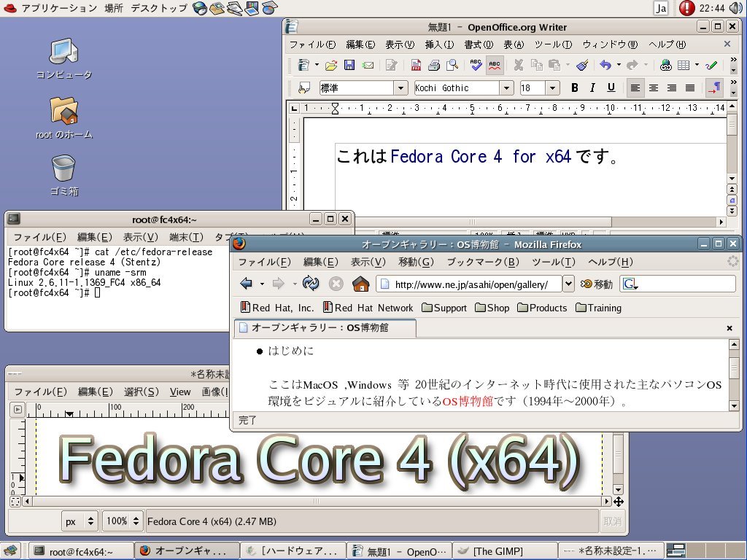
Task: Open a file with Writer's folder icon
Action: [331, 65]
